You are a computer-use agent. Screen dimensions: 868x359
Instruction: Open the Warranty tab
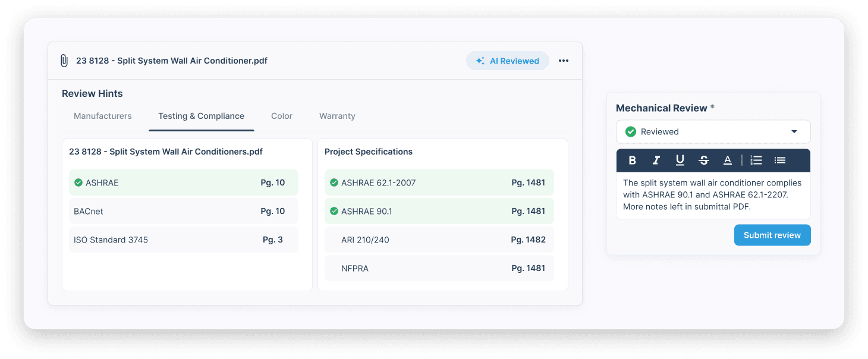337,116
